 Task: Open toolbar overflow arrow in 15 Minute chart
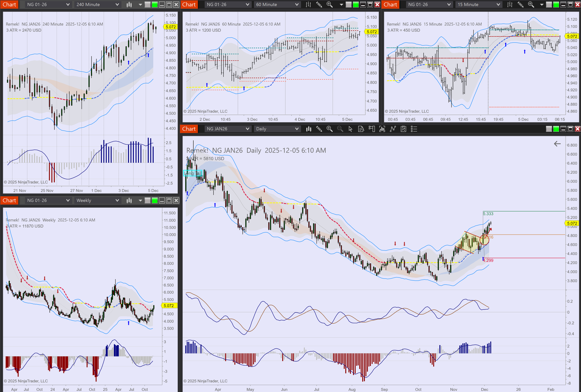pyautogui.click(x=542, y=4)
